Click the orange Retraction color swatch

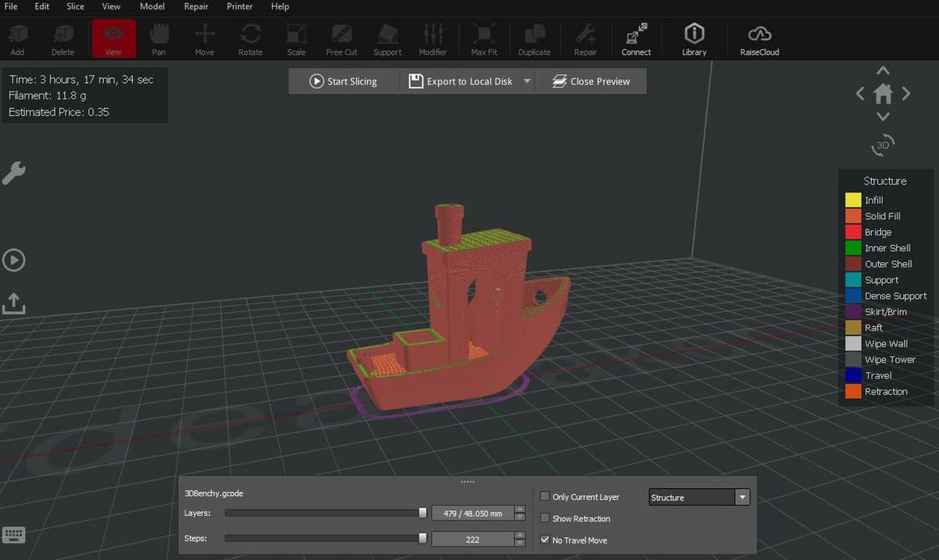coord(853,391)
